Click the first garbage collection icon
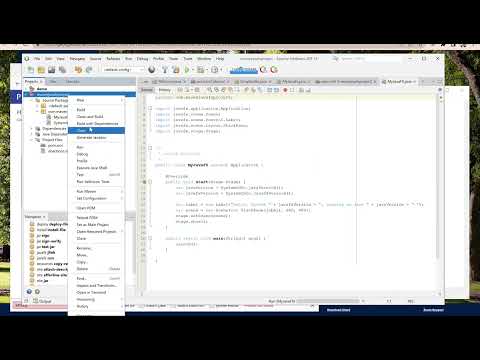 click(263, 70)
